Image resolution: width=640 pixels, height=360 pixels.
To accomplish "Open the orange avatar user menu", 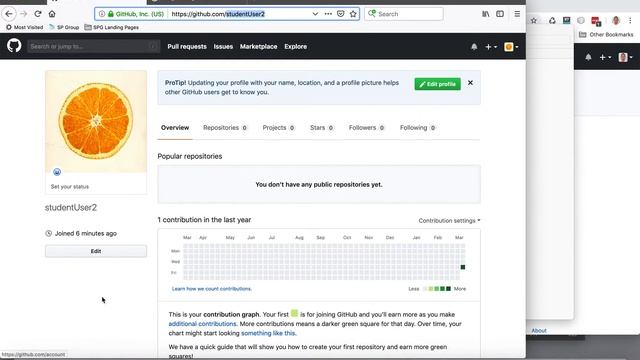I will pos(511,47).
